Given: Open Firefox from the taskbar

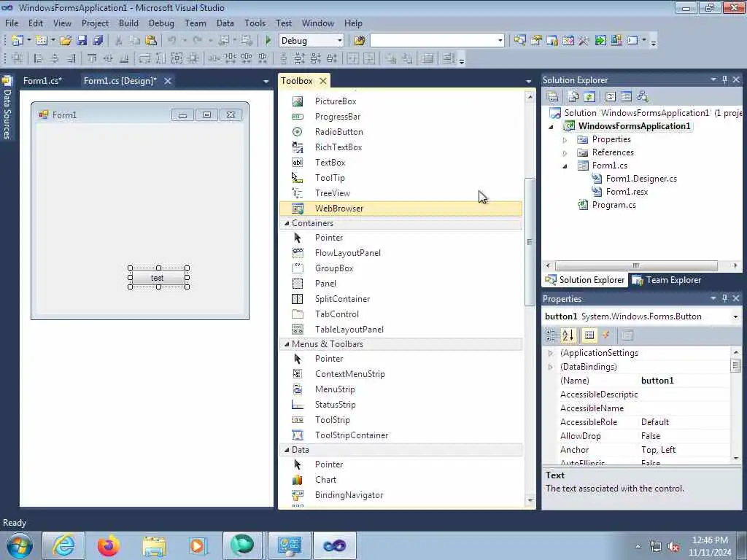Looking at the screenshot, I should click(109, 545).
